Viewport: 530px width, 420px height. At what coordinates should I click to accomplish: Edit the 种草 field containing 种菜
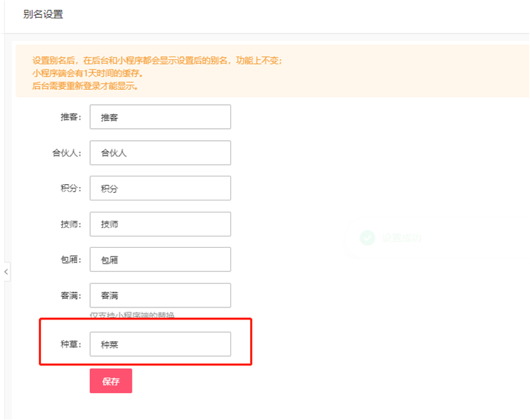(x=160, y=344)
